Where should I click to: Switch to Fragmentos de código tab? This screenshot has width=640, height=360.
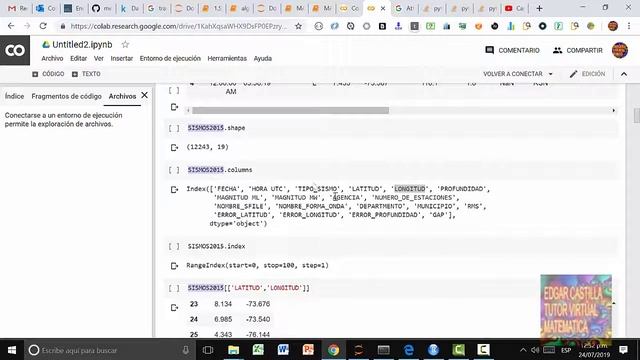click(67, 96)
